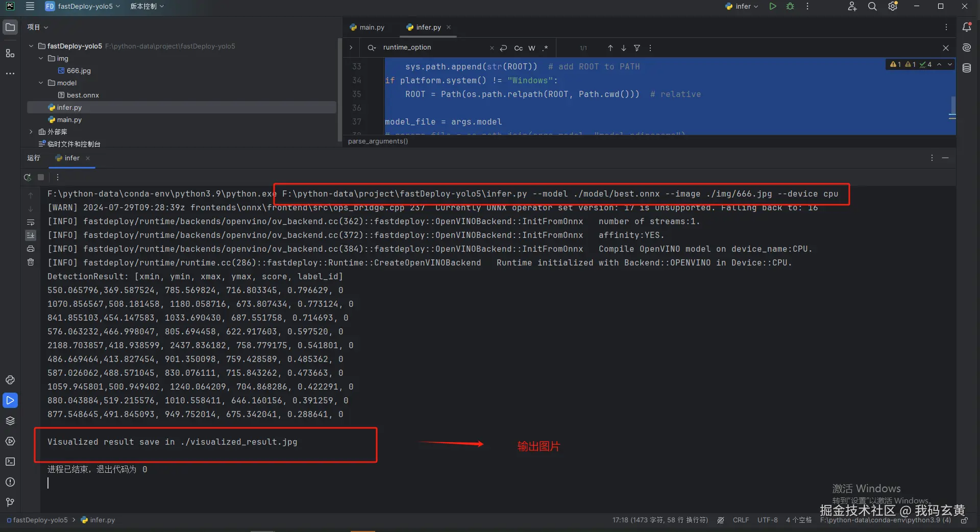Collapse the img folder in project tree
The image size is (980, 532).
[41, 58]
